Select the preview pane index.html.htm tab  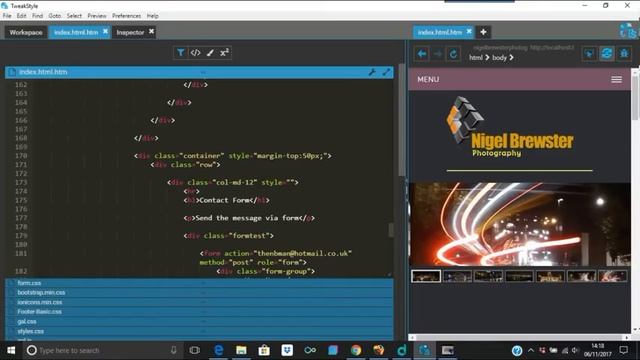pos(440,32)
